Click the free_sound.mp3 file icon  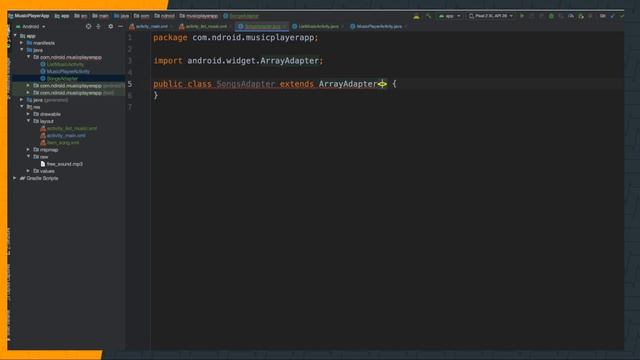click(x=43, y=164)
